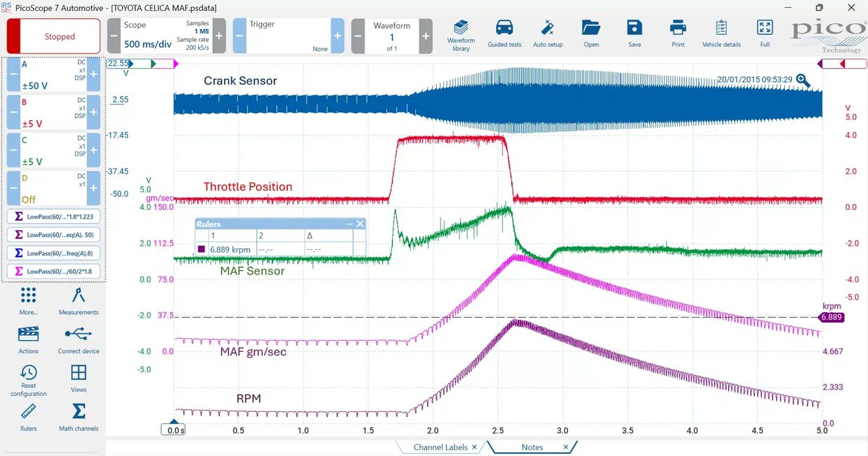
Task: Switch to Full screen view
Action: click(765, 34)
